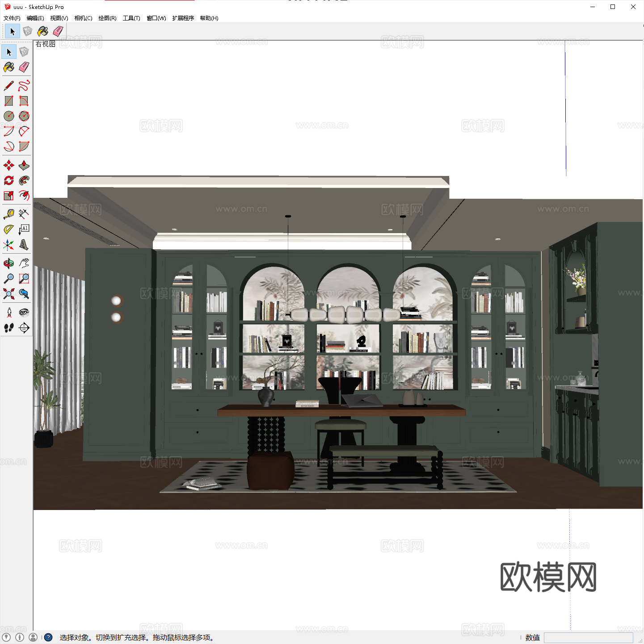This screenshot has height=644, width=644.
Task: Click the 右视图 view label
Action: [x=46, y=44]
